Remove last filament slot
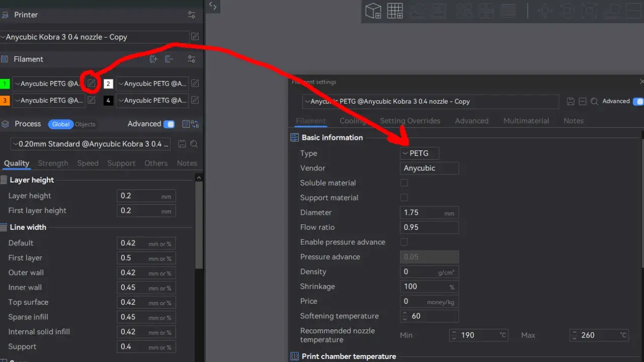This screenshot has width=644, height=362. (169, 59)
